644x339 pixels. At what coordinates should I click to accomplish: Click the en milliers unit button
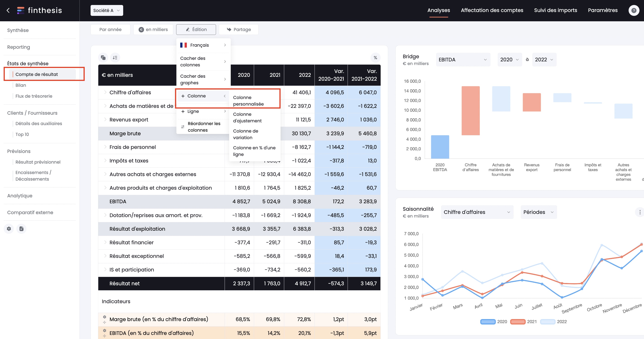(153, 29)
